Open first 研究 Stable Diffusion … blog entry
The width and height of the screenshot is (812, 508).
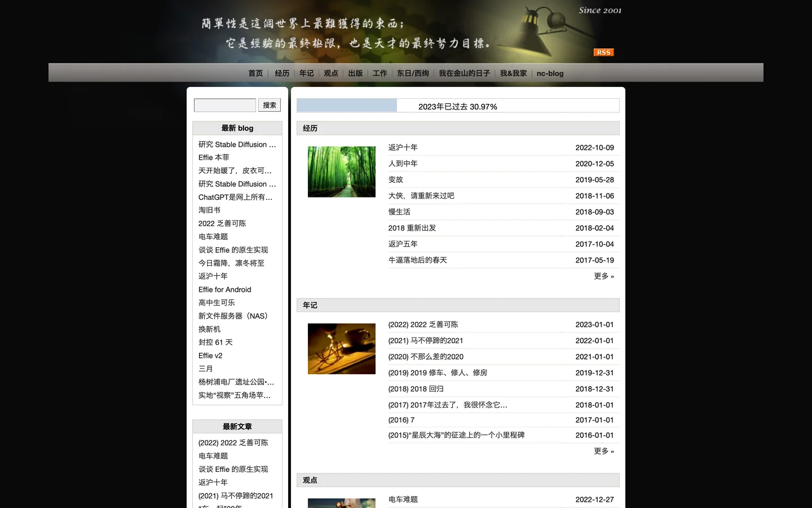(x=237, y=144)
